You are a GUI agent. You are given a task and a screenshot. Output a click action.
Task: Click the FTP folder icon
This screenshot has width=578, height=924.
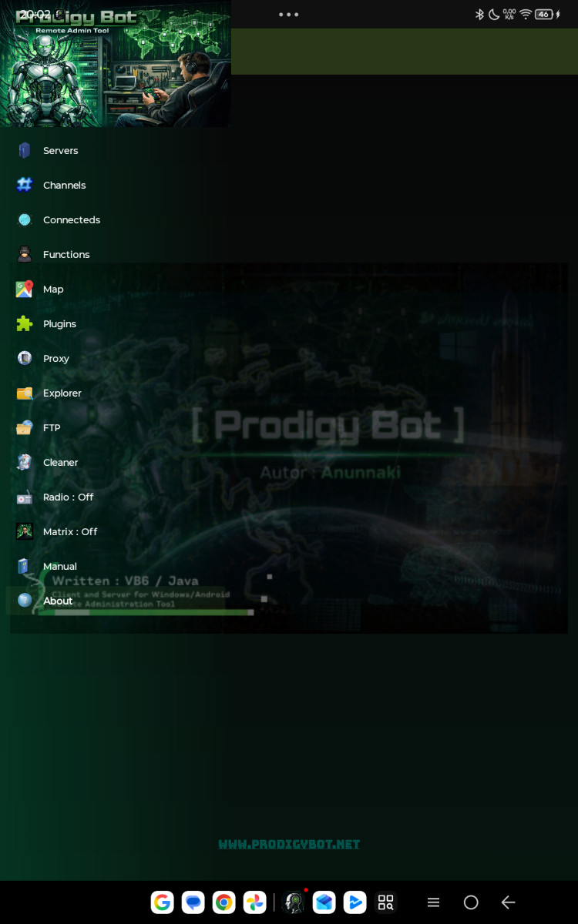(25, 427)
